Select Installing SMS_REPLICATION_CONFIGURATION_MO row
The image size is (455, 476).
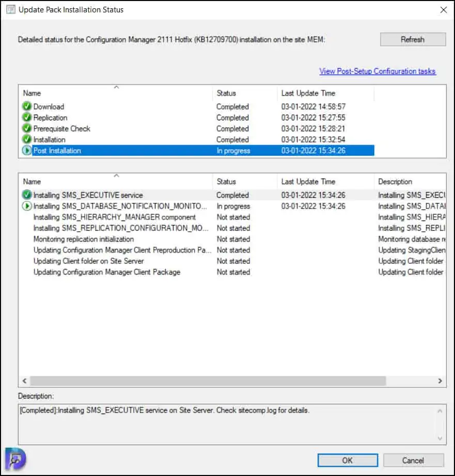(x=233, y=228)
